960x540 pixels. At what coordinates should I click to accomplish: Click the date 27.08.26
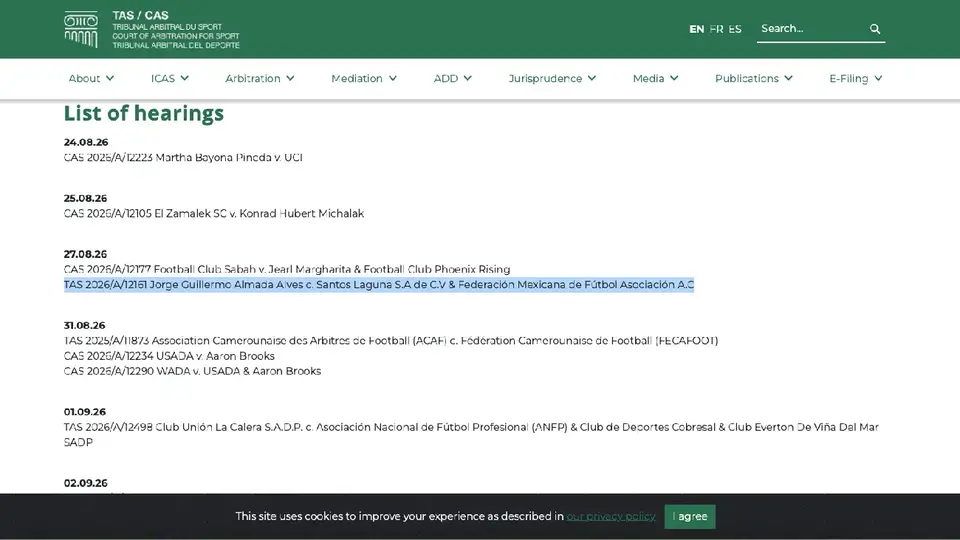coord(85,254)
